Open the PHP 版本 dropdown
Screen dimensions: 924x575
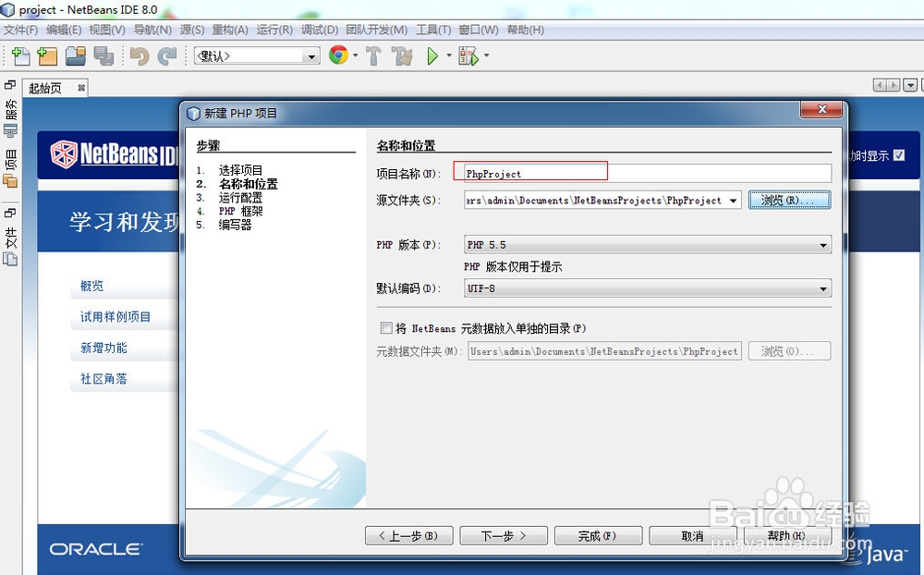coord(648,245)
